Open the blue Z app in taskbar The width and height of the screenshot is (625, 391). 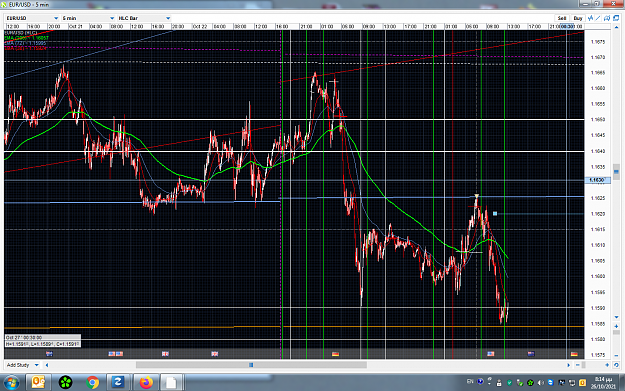(118, 383)
